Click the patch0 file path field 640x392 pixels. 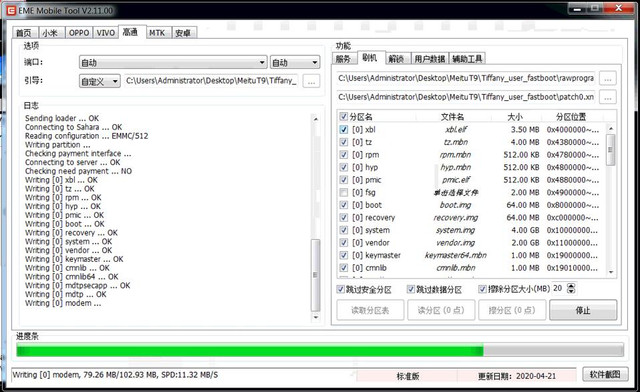466,97
